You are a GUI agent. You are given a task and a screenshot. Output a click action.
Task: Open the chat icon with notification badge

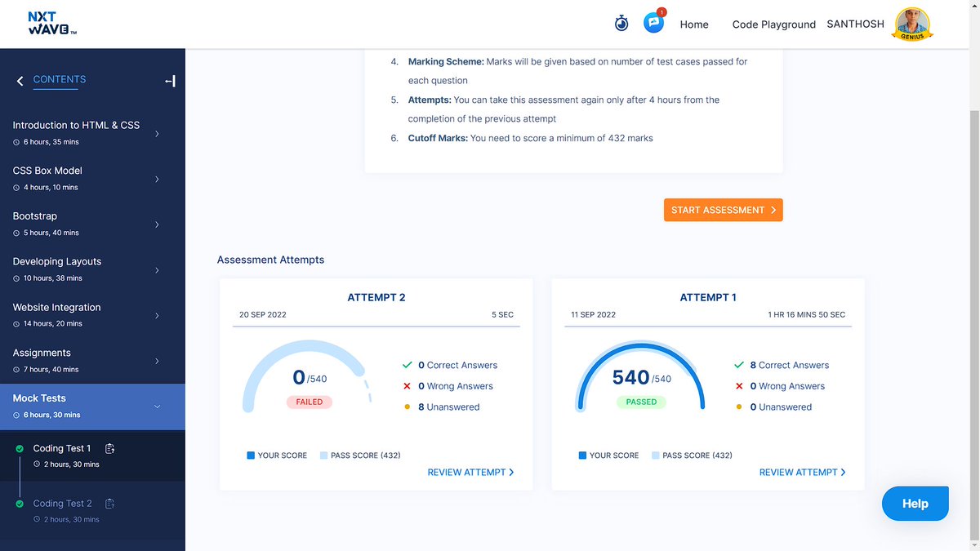653,23
